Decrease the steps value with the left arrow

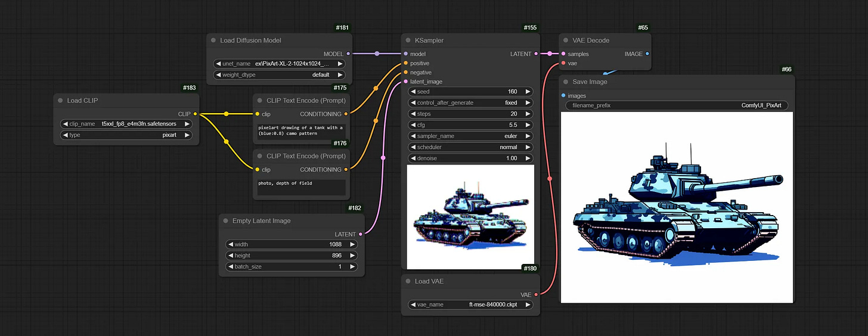tap(413, 114)
